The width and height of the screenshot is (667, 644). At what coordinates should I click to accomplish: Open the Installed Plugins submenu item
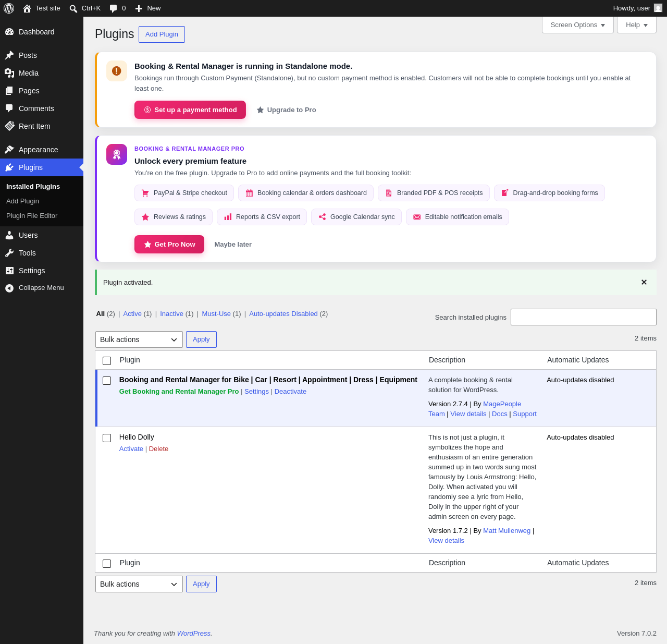(33, 187)
